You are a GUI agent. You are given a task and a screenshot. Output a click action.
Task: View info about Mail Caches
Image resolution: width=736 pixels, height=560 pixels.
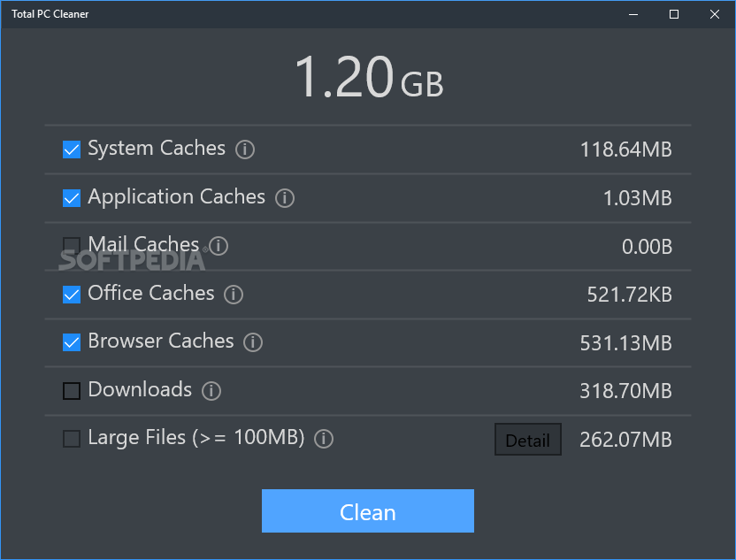[x=218, y=246]
